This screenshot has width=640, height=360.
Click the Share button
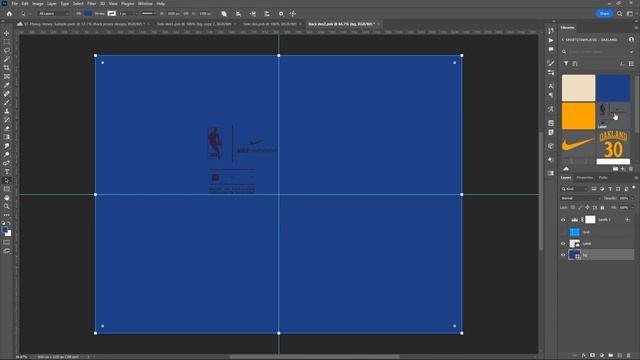click(604, 13)
